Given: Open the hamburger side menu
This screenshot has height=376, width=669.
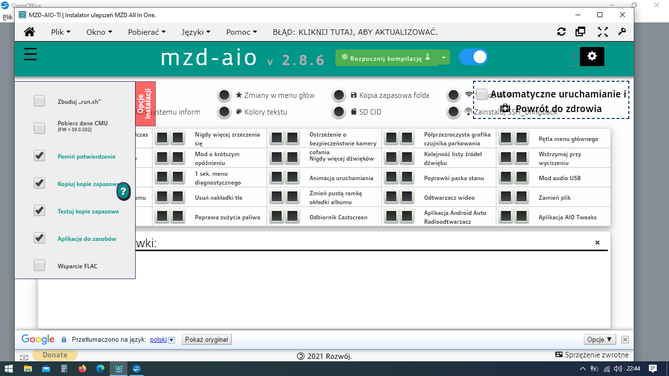Looking at the screenshot, I should 30,55.
